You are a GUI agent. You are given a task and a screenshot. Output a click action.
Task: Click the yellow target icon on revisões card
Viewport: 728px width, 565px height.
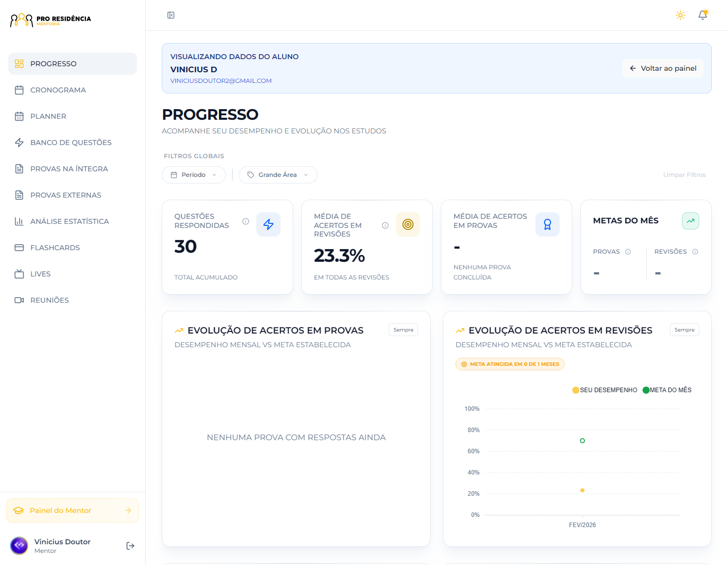tap(408, 224)
